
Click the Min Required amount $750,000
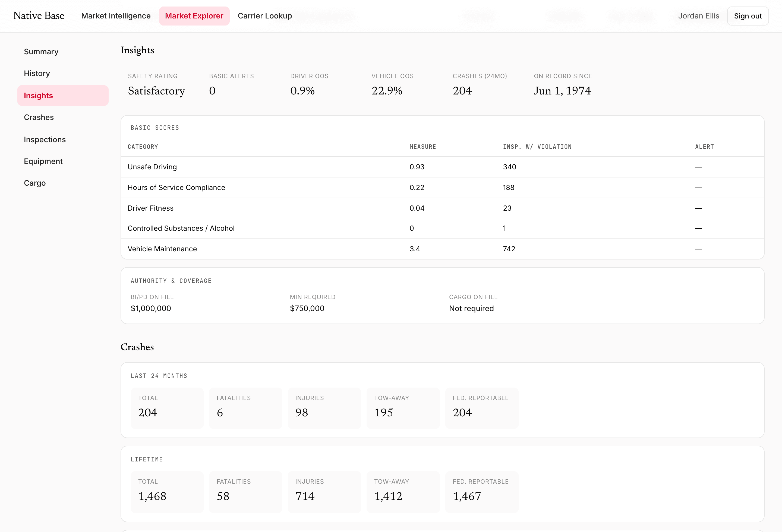tap(307, 308)
